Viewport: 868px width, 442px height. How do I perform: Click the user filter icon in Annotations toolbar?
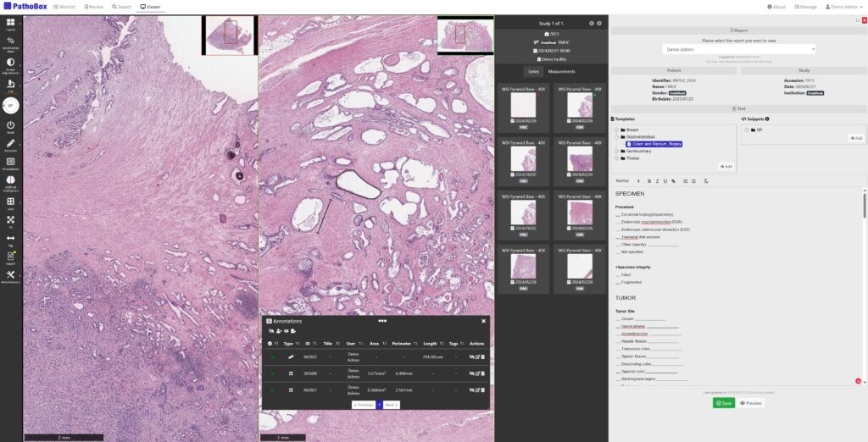tap(278, 331)
